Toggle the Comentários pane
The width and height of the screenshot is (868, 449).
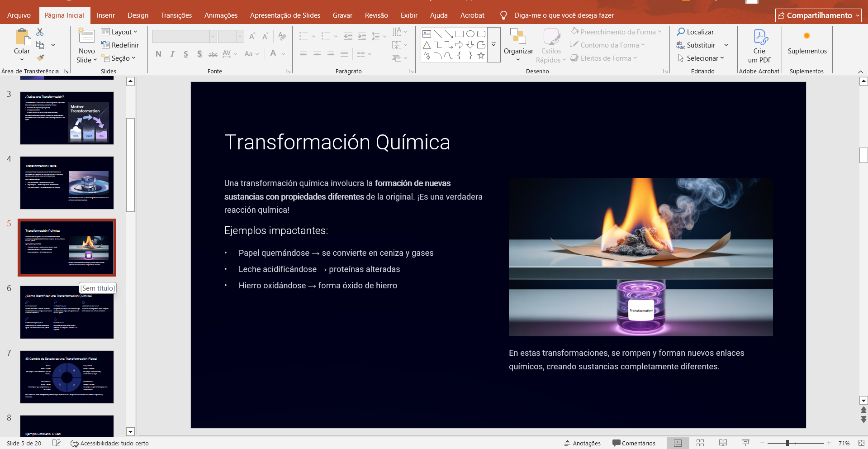click(x=634, y=443)
